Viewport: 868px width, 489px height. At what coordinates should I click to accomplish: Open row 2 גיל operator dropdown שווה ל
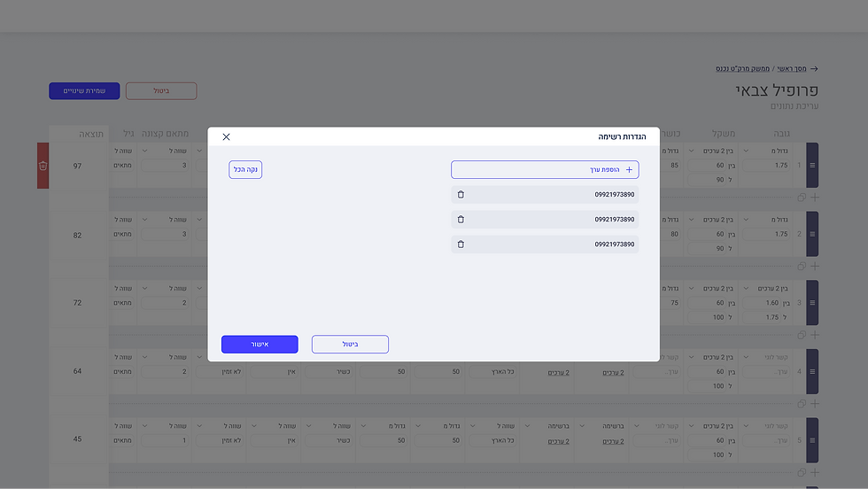(x=122, y=220)
